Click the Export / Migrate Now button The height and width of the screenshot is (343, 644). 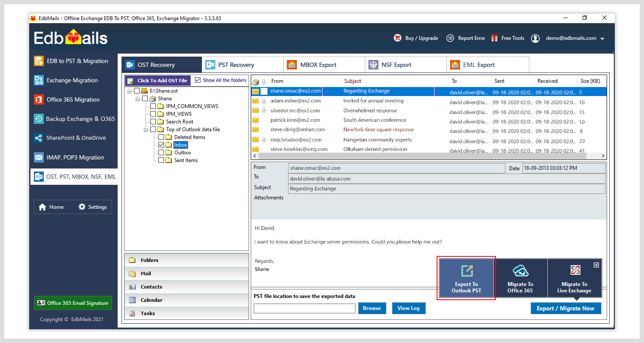565,308
